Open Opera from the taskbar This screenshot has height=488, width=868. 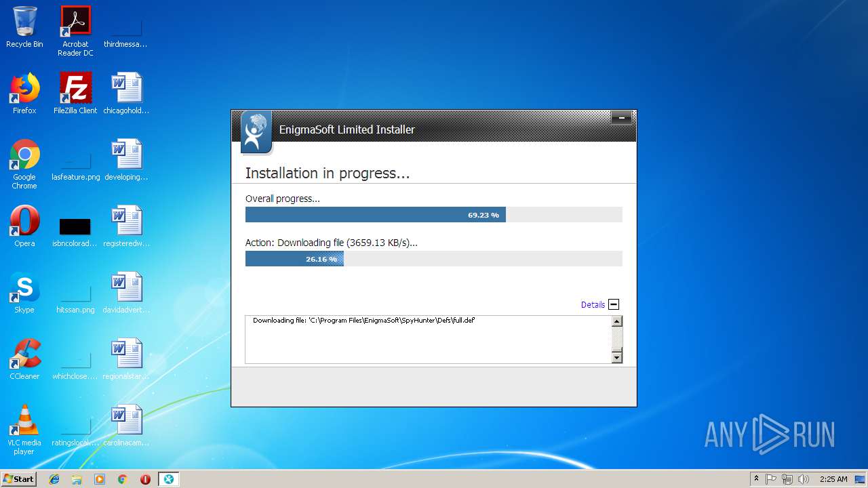[x=145, y=479]
